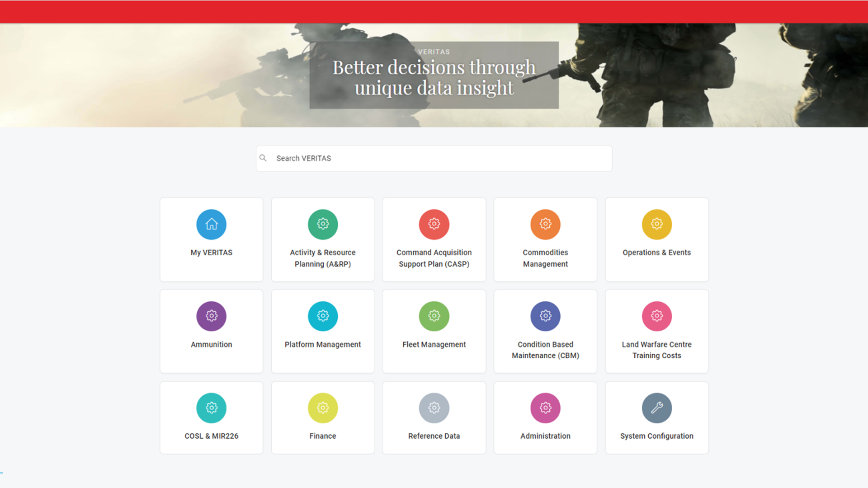Click the Better decisions banner heading
Screen dimensions: 868x488
click(x=434, y=77)
